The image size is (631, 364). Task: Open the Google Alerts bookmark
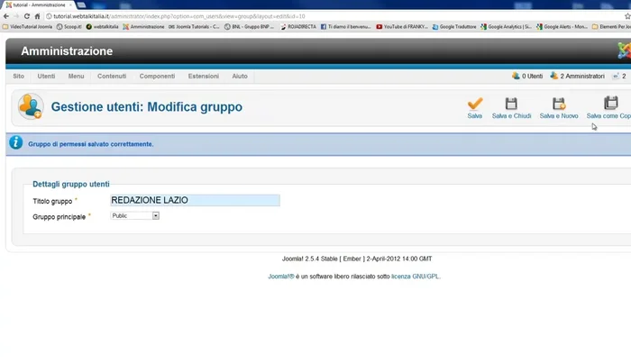coord(562,26)
